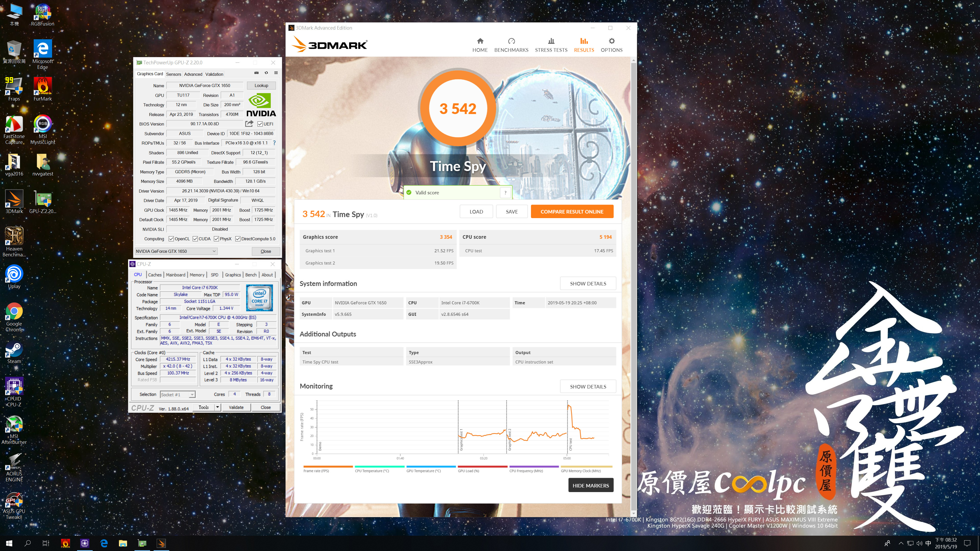Open the CPU-Z Mainboard tab
980x551 pixels.
[x=175, y=275]
